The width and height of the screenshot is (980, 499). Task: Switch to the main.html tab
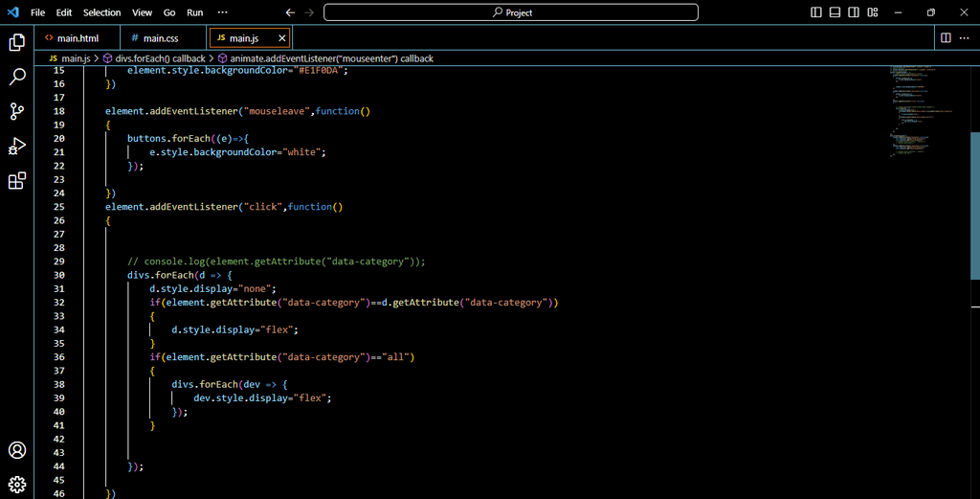click(x=78, y=38)
